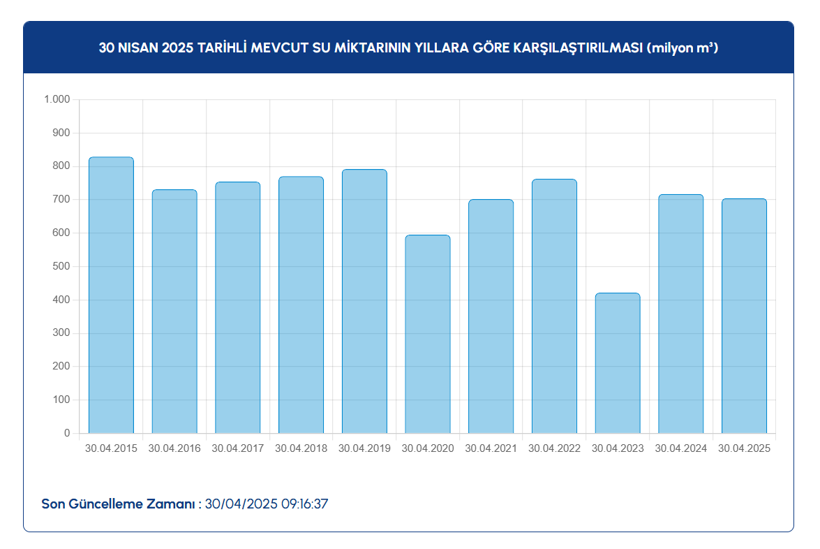This screenshot has width=820, height=549.
Task: Select the 30.04.2024 bar
Action: (x=681, y=314)
